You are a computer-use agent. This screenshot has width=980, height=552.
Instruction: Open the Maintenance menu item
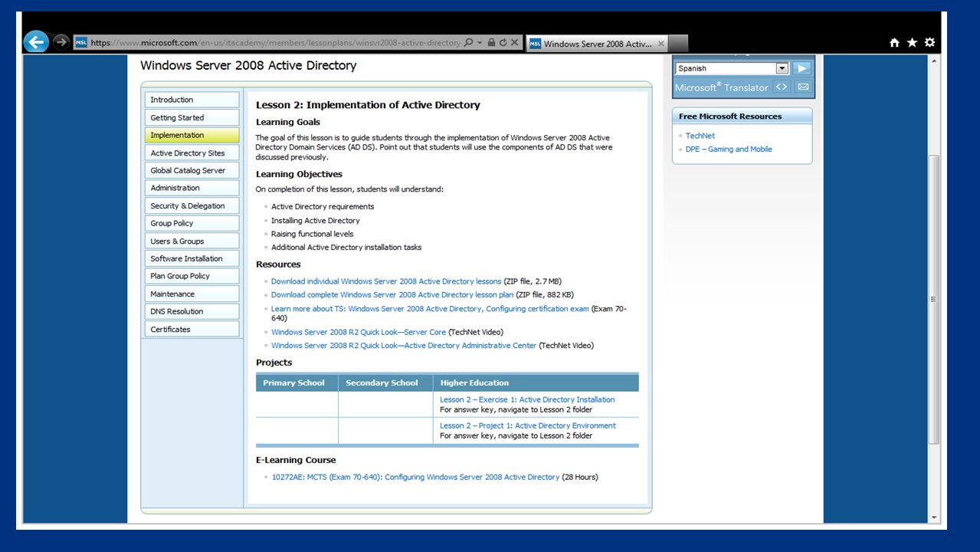(192, 294)
